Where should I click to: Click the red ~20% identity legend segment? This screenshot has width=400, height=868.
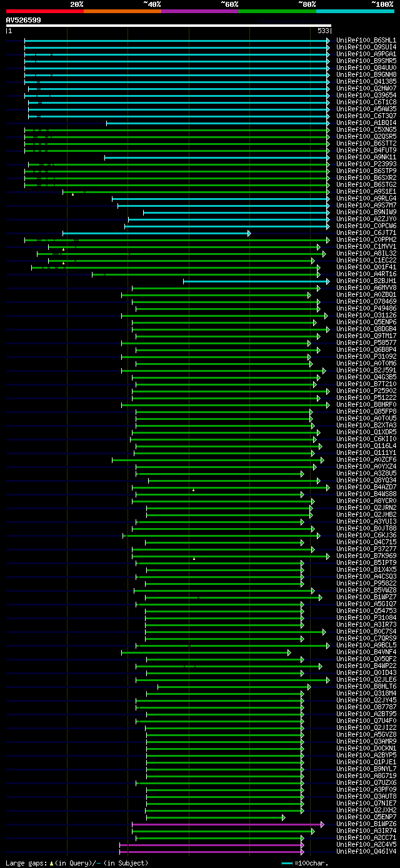[x=44, y=11]
